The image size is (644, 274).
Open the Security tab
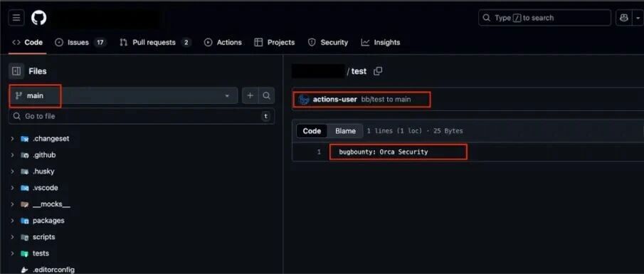(328, 42)
